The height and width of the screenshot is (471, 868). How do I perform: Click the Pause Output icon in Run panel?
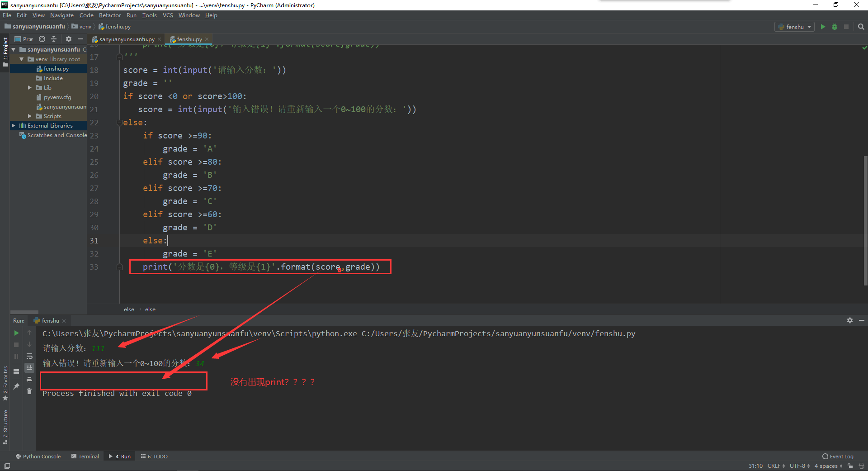[16, 357]
